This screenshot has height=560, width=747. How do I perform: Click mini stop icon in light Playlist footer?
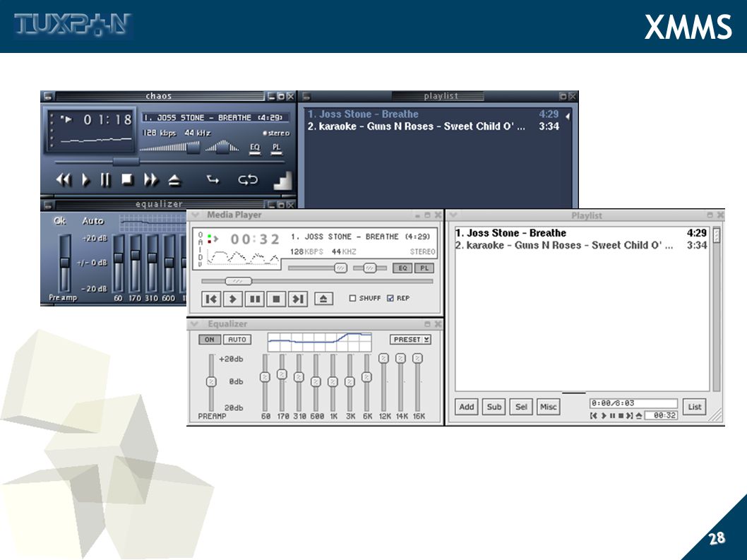[x=621, y=416]
